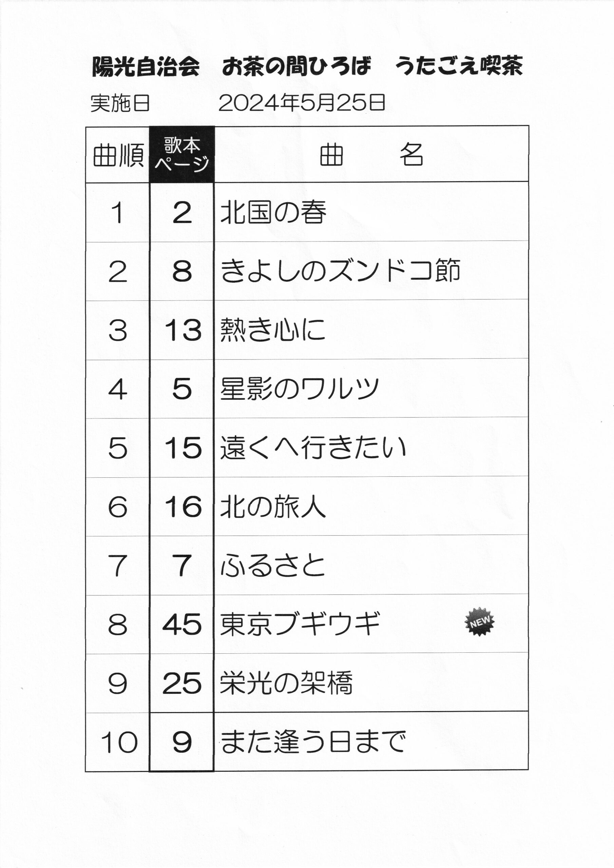Image resolution: width=614 pixels, height=868 pixels.
Task: Click the 曲順 column header
Action: click(118, 155)
